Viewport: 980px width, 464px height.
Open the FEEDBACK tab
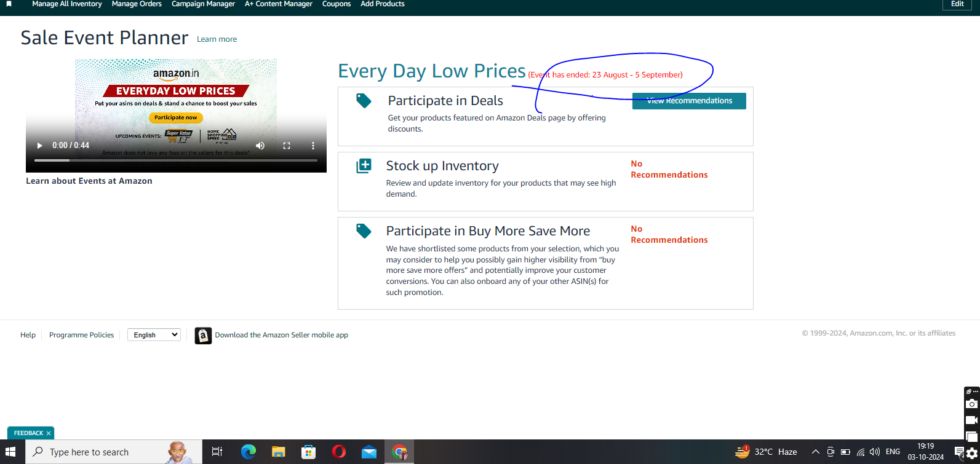pyautogui.click(x=28, y=433)
